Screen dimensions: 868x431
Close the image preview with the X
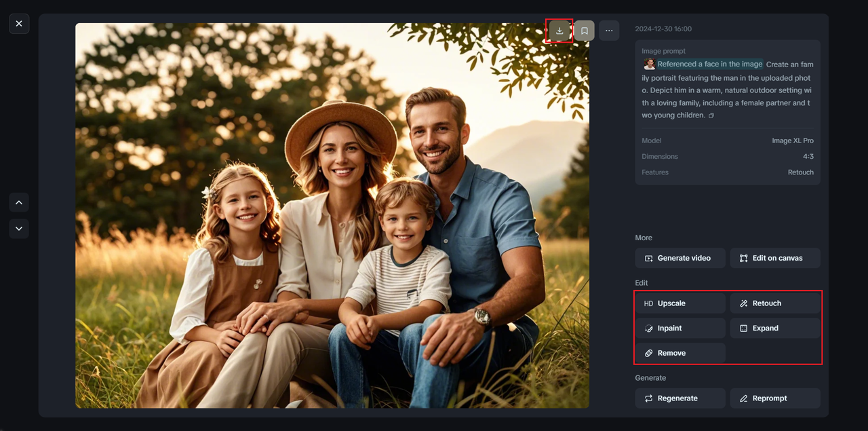point(19,24)
